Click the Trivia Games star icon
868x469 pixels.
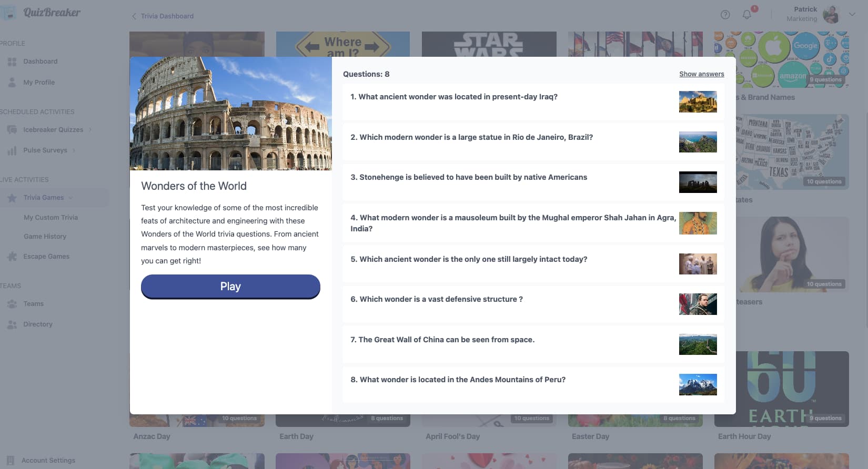click(12, 198)
